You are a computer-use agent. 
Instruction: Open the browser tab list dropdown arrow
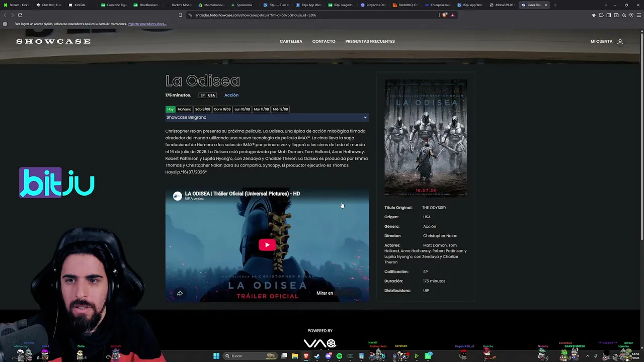(606, 5)
